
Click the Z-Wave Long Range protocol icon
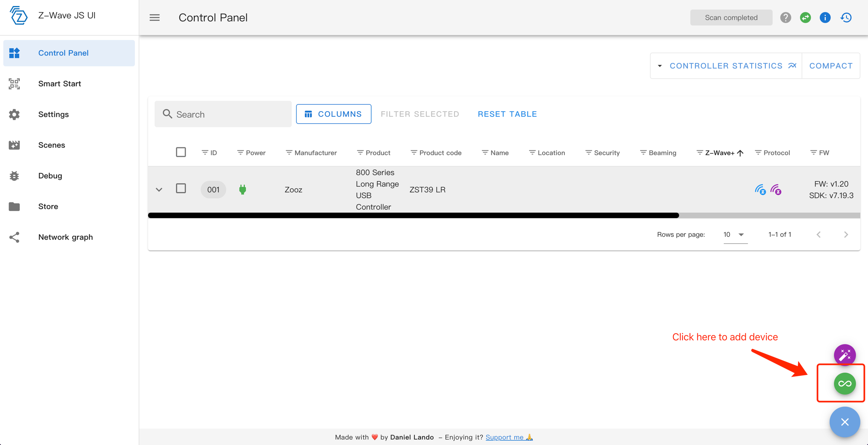(x=776, y=190)
